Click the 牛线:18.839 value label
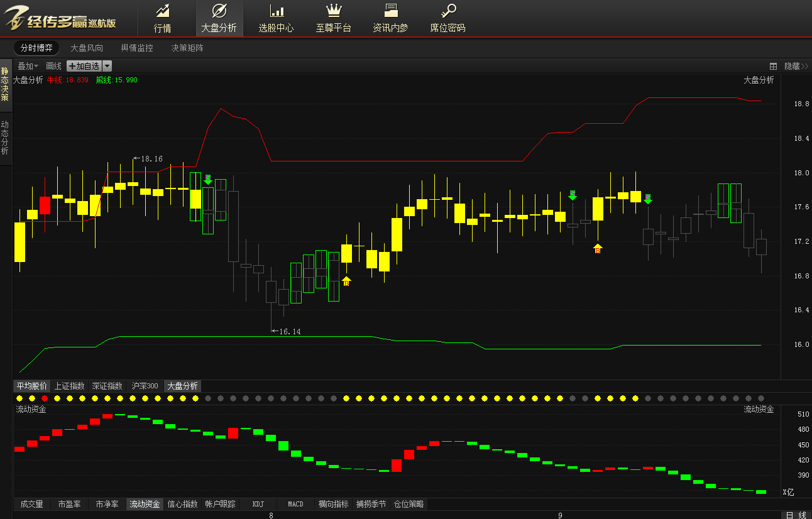The height and width of the screenshot is (519, 812). pos(68,80)
